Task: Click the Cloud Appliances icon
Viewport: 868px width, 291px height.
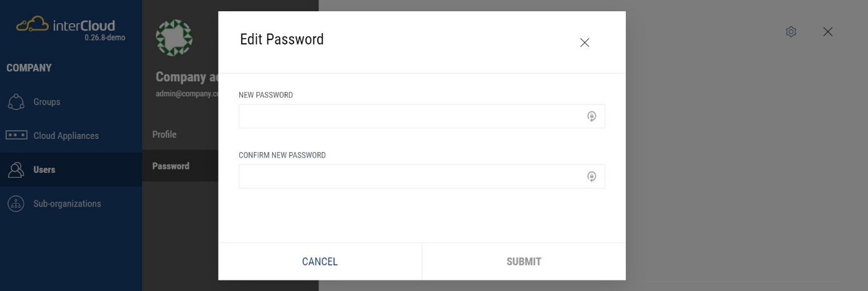Action: point(16,136)
